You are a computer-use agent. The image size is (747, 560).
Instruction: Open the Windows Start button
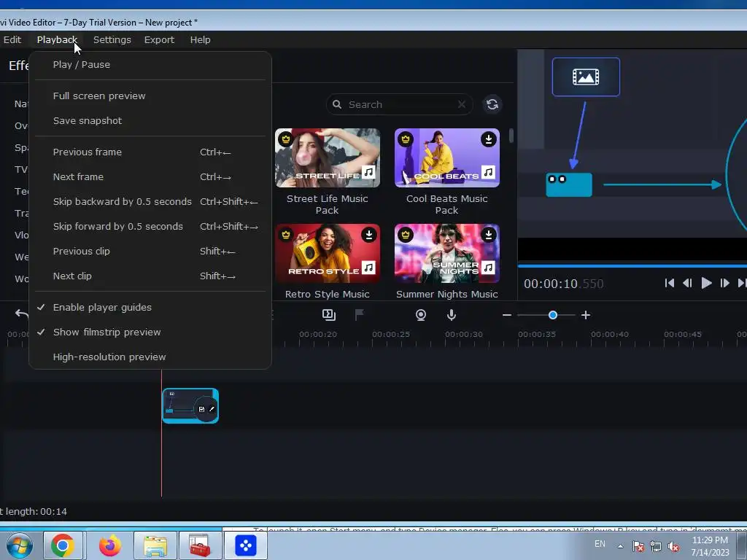(19, 545)
